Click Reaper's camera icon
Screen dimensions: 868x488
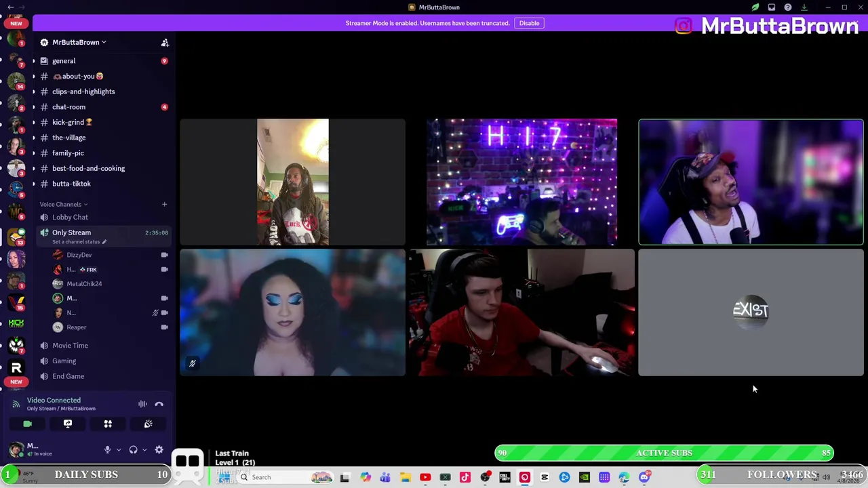pyautogui.click(x=164, y=327)
